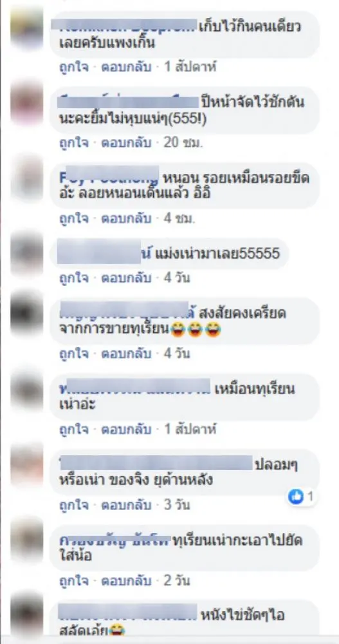
Task: Open author name before 'ทุเรียนเน่ากะเอาไปยัด' comment
Action: (115, 540)
